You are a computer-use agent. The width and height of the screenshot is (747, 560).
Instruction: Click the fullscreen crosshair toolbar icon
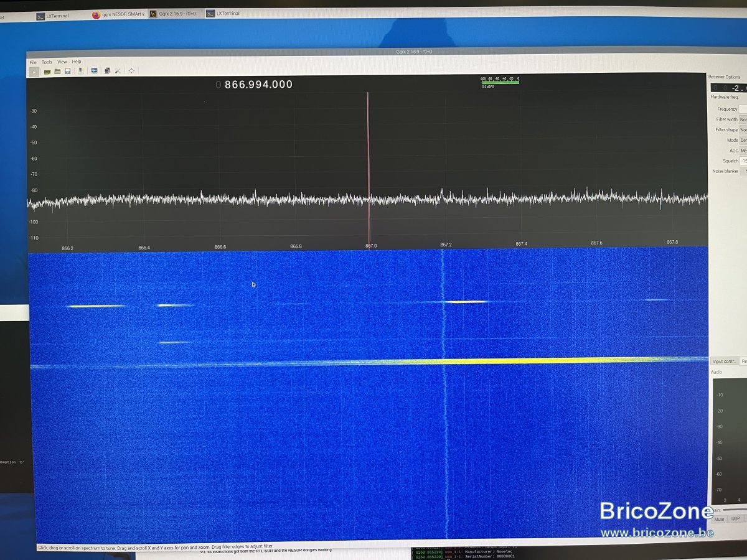(131, 71)
